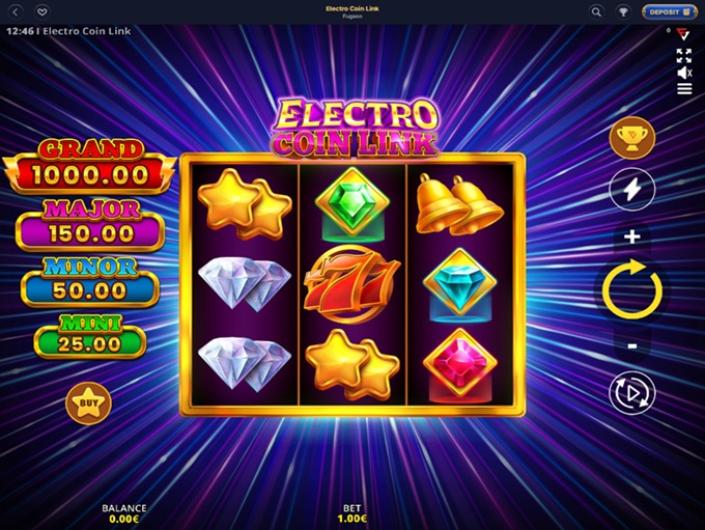Click the Mini 25.00 jackpot panel
Screen dimensions: 705x530
(x=90, y=337)
